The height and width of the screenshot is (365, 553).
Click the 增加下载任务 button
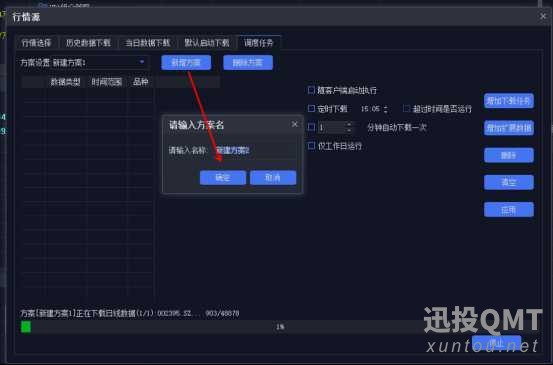click(x=509, y=101)
